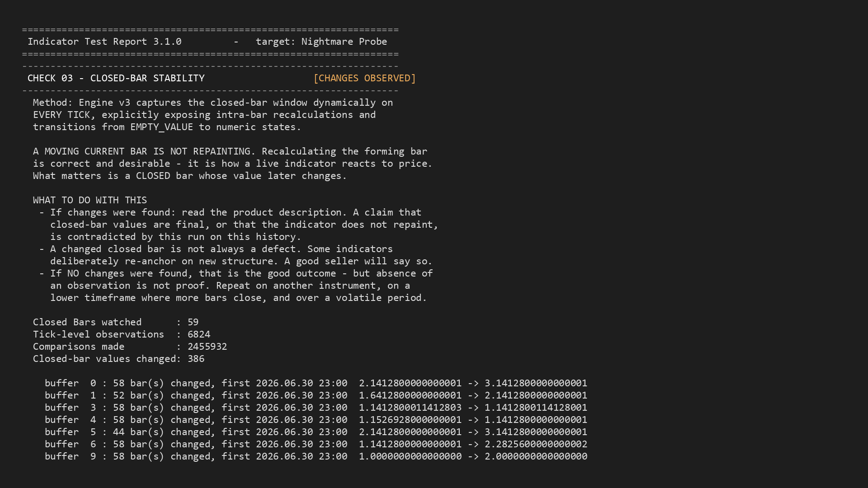This screenshot has width=868, height=488.
Task: Click the buffer 9 value 2.0000000000000000
Action: coord(536,456)
